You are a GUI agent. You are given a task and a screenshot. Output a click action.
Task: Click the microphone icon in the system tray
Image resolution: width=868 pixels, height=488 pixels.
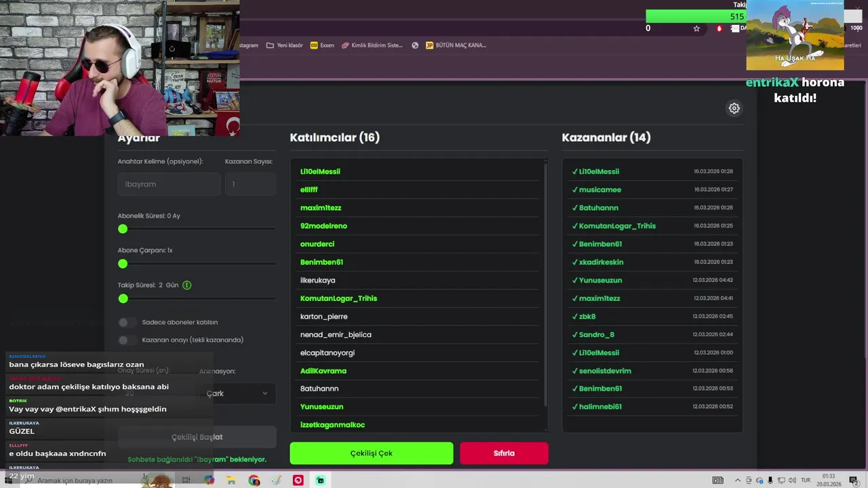click(x=770, y=481)
